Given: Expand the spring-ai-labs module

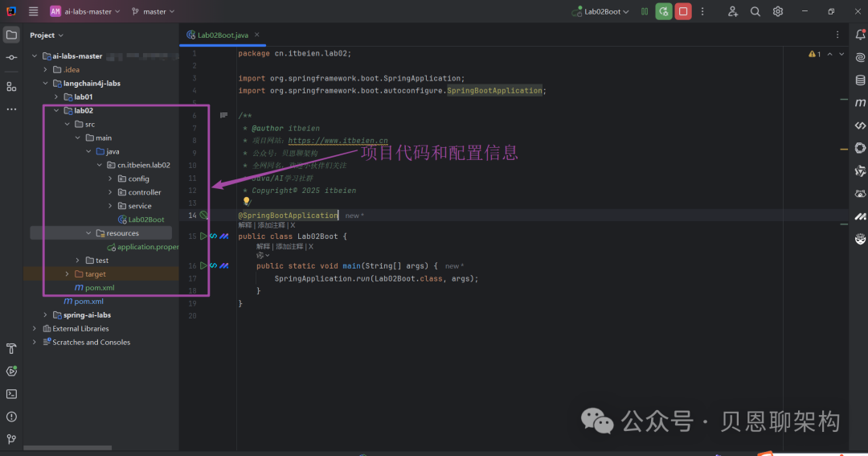Looking at the screenshot, I should click(x=45, y=315).
